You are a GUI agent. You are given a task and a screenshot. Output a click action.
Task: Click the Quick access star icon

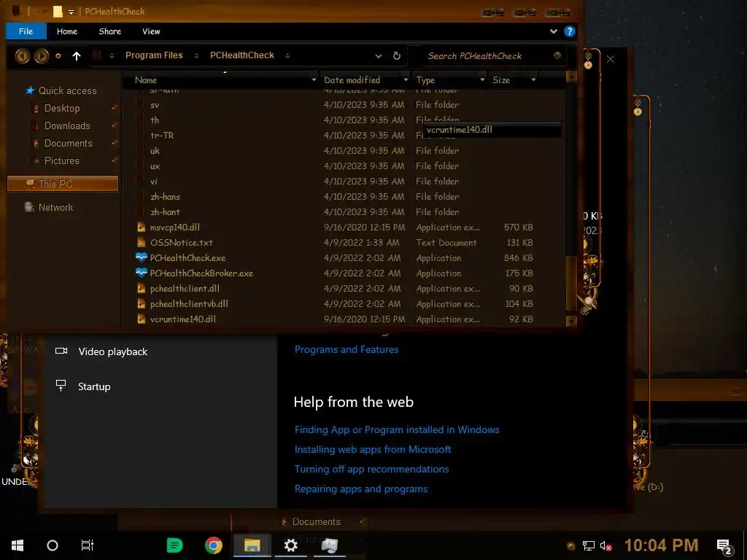click(30, 90)
